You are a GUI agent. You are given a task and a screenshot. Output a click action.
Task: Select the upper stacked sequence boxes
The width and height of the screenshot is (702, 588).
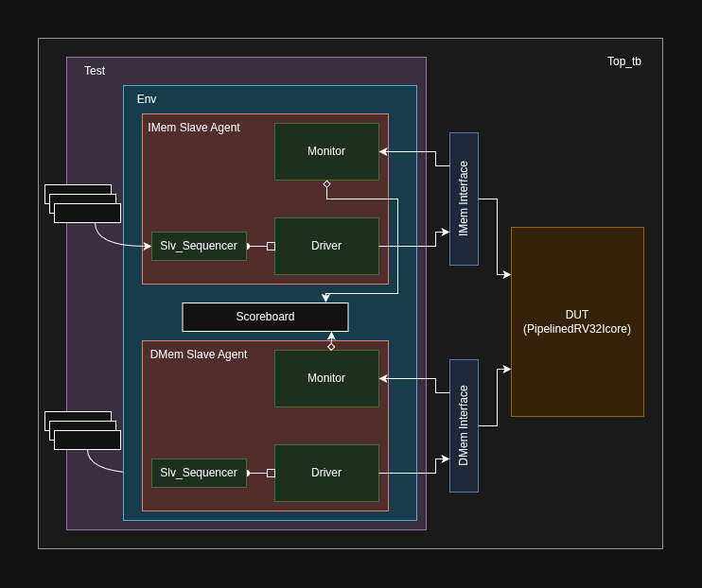[83, 203]
